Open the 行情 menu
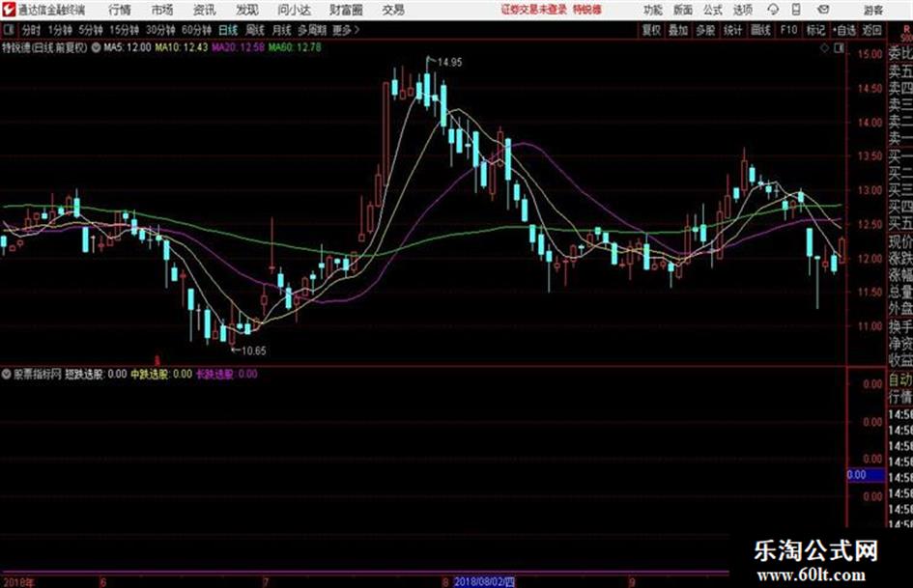The width and height of the screenshot is (913, 588). (120, 10)
